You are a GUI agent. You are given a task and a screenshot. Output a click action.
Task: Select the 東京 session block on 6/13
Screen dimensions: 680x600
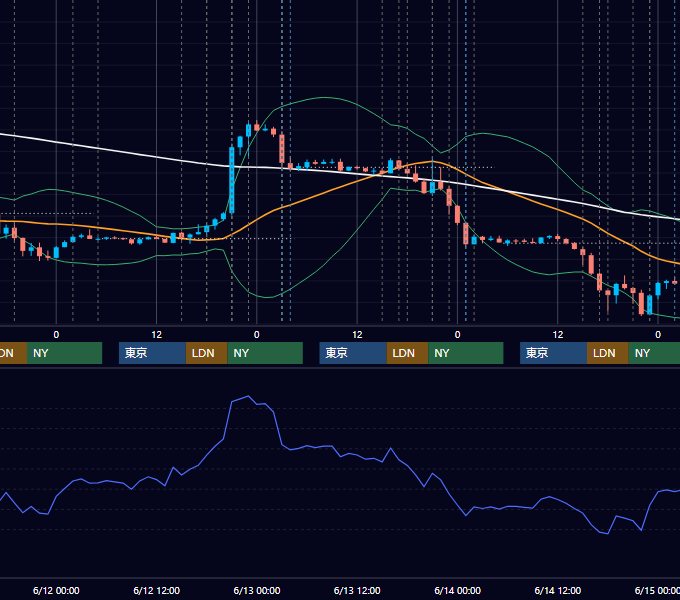pos(353,353)
